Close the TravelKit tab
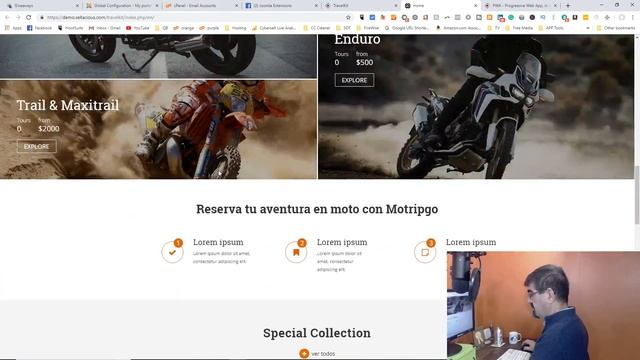The width and height of the screenshot is (640, 360). tap(396, 6)
